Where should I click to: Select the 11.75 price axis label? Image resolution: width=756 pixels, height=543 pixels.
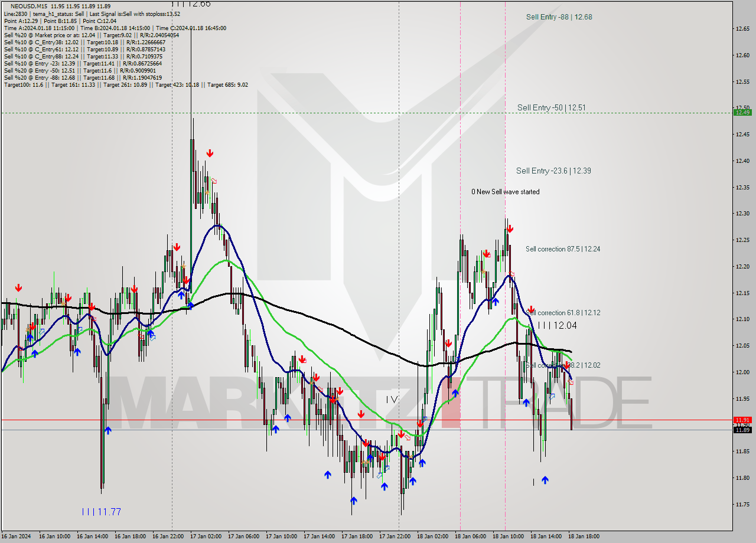click(742, 505)
